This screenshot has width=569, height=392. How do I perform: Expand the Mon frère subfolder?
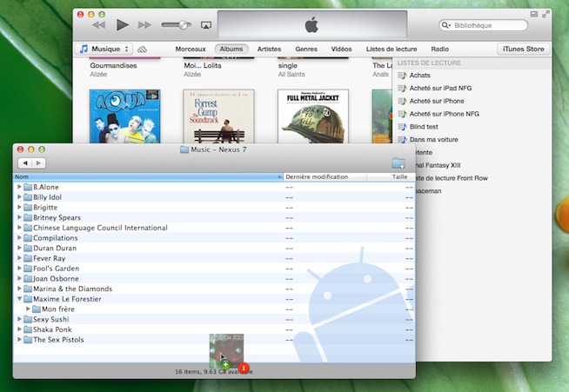(x=29, y=309)
